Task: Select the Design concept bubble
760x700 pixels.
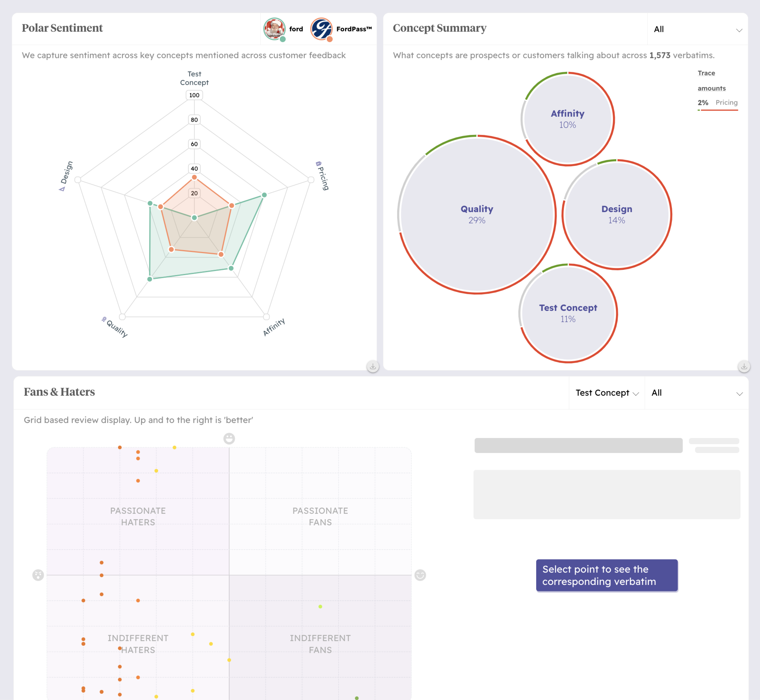Action: pyautogui.click(x=616, y=214)
